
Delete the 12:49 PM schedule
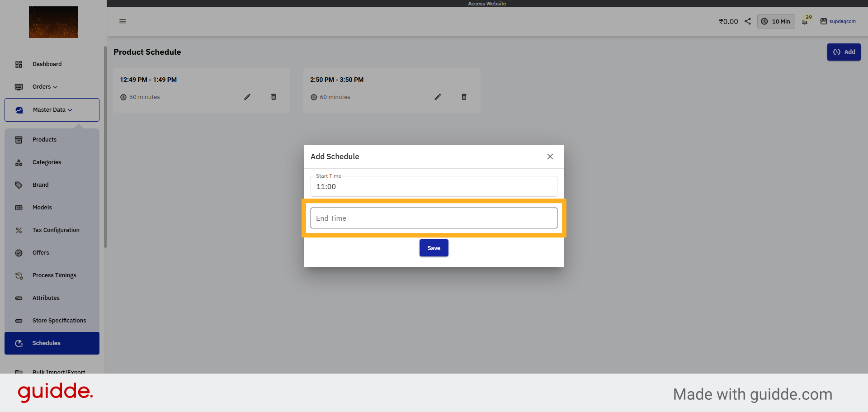pos(274,97)
